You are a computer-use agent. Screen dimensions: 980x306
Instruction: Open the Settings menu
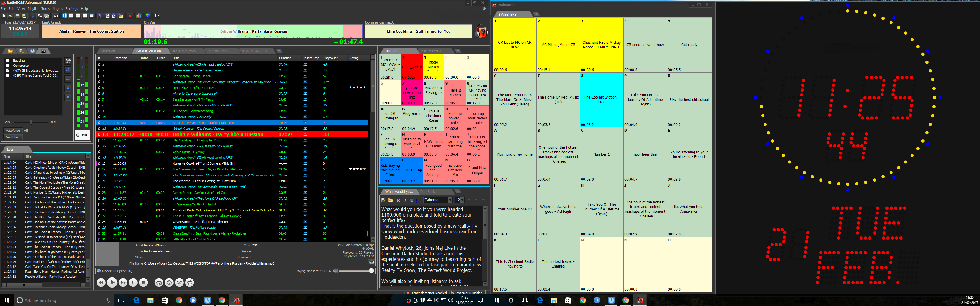pos(71,9)
